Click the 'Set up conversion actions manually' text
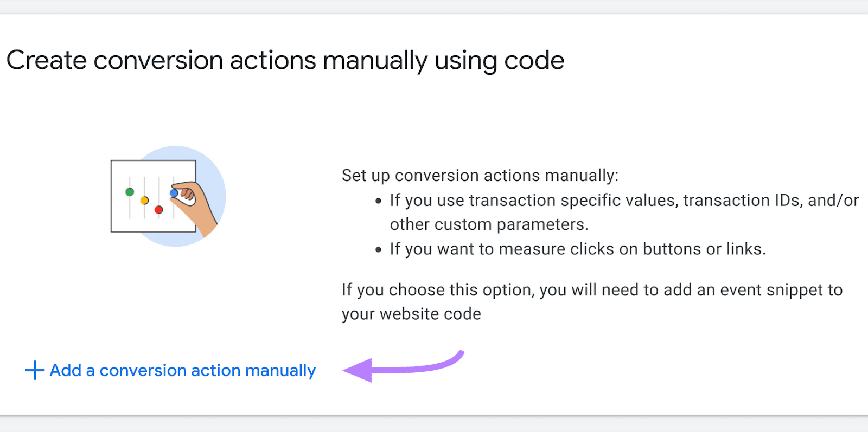Image resolution: width=868 pixels, height=432 pixels. (x=480, y=176)
